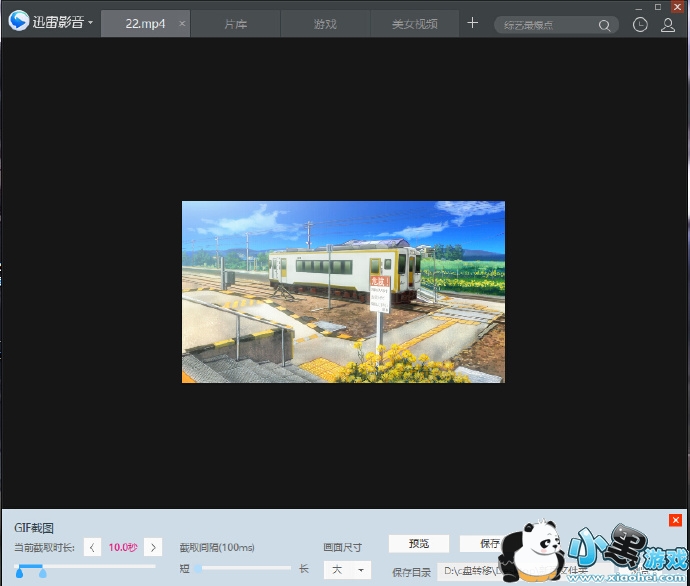The image size is (690, 586).
Task: Add a new tab with plus icon
Action: (472, 22)
